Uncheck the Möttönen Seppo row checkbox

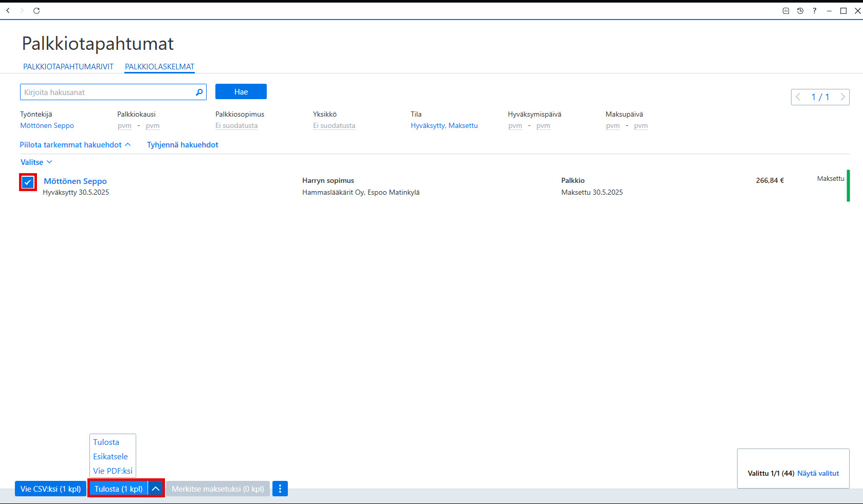click(28, 182)
